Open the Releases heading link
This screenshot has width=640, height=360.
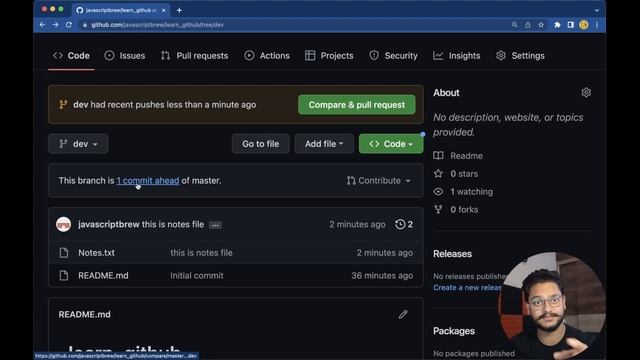(x=452, y=254)
